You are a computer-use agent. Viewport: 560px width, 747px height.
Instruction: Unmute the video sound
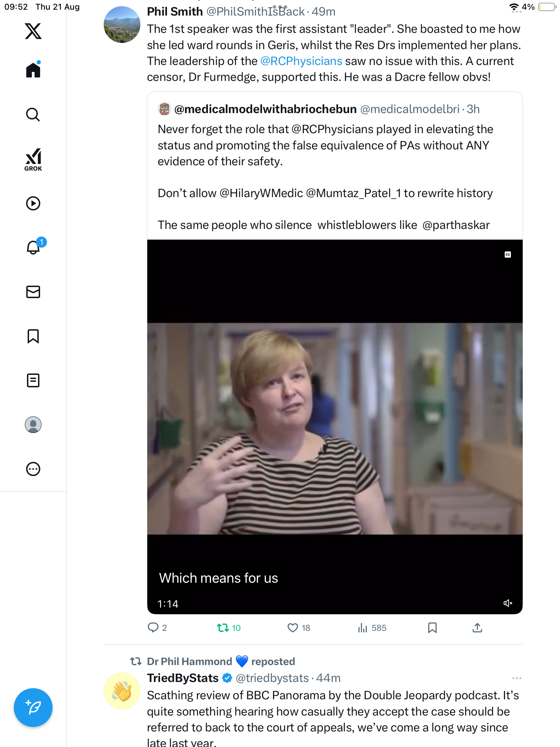(507, 603)
